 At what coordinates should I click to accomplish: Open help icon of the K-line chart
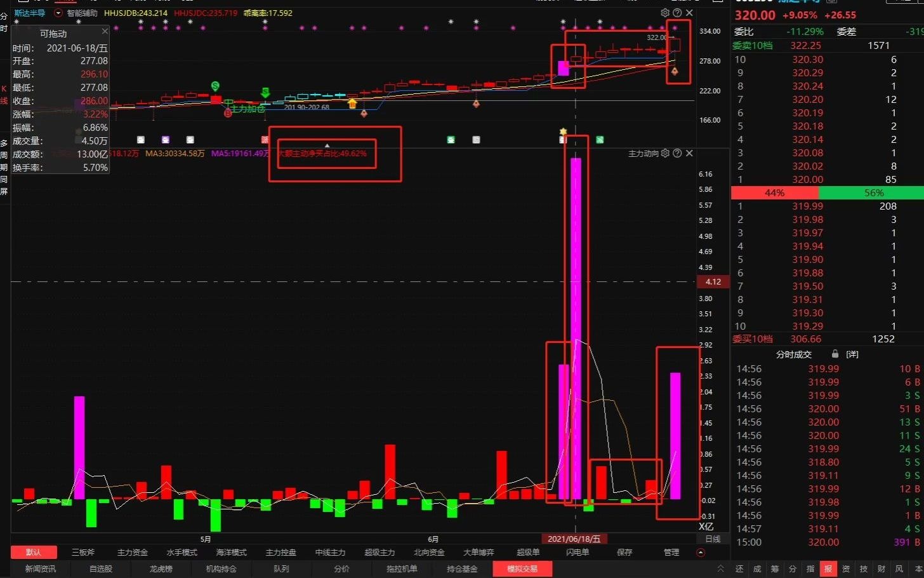tap(677, 13)
